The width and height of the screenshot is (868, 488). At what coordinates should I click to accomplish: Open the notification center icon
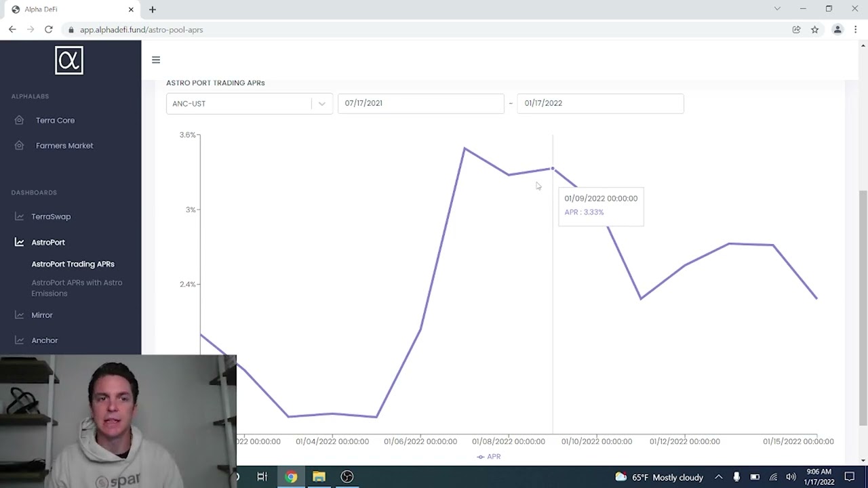pos(850,477)
